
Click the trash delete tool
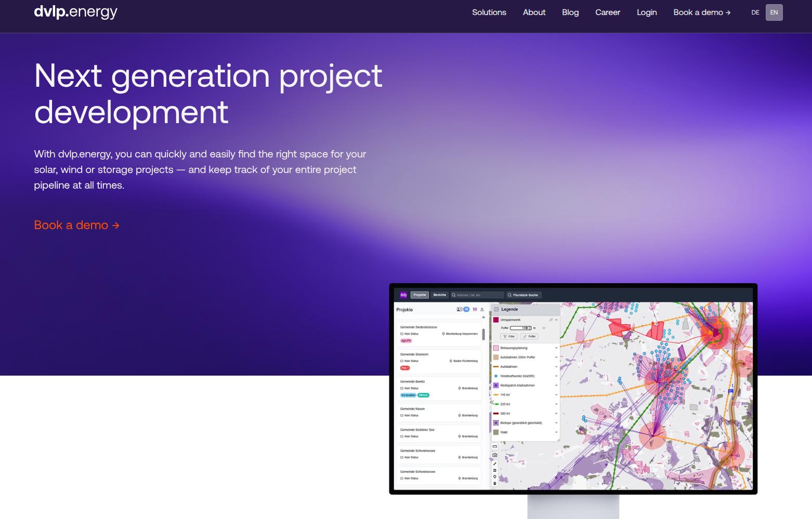click(x=494, y=484)
